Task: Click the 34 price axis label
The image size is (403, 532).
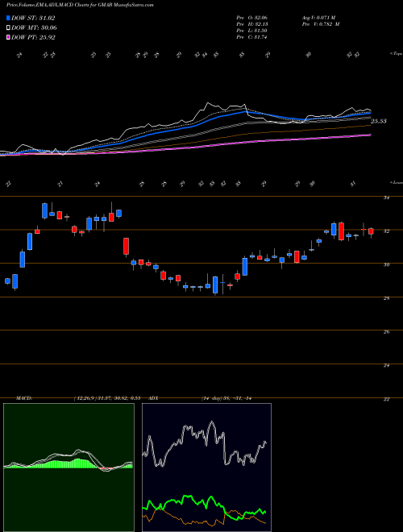Action: click(x=386, y=197)
